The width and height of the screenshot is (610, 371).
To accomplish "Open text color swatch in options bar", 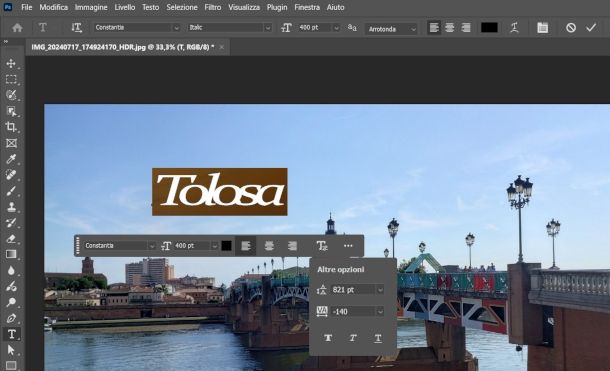I will 489,28.
